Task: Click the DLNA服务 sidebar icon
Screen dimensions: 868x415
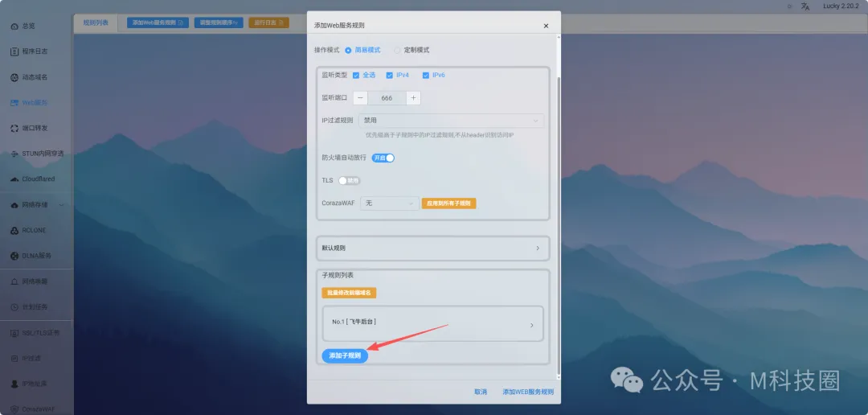Action: tap(15, 256)
